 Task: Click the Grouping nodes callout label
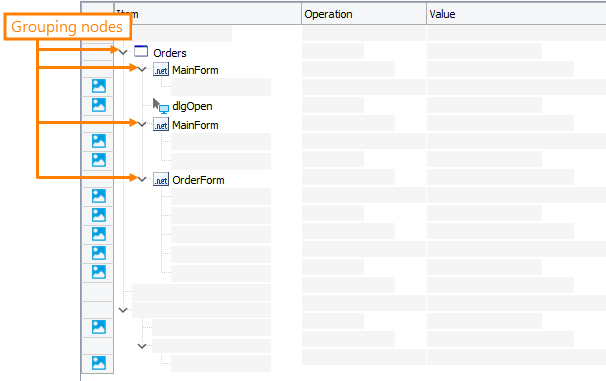(x=67, y=27)
